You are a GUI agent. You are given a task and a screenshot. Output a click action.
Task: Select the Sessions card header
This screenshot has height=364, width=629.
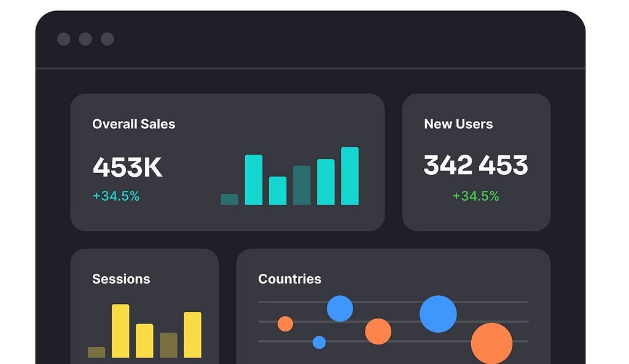[x=121, y=279]
